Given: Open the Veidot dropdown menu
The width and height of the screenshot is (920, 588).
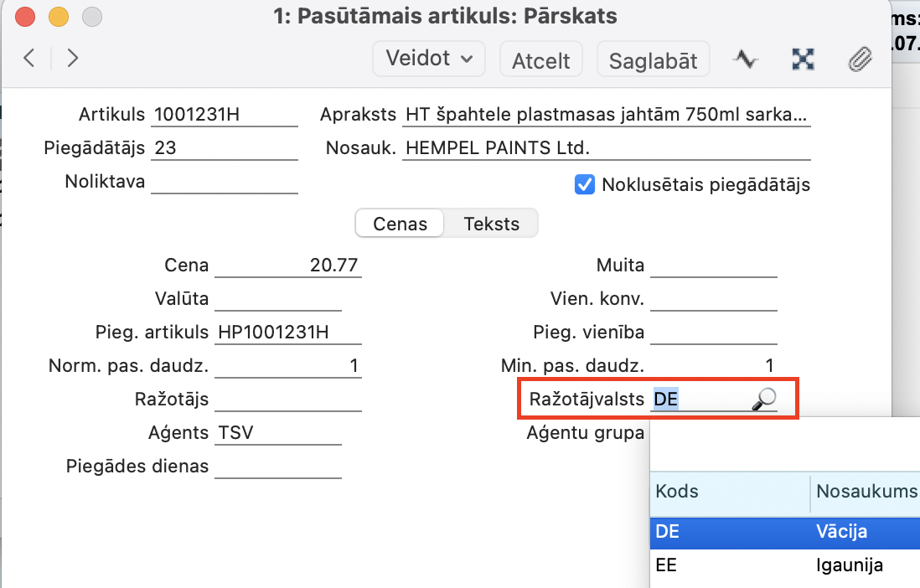Looking at the screenshot, I should [x=429, y=59].
